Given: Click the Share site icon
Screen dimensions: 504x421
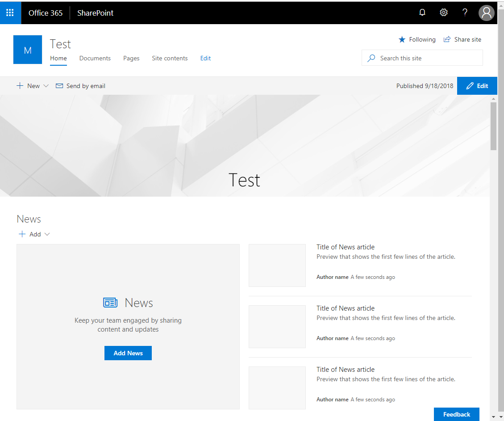Looking at the screenshot, I should pos(446,39).
